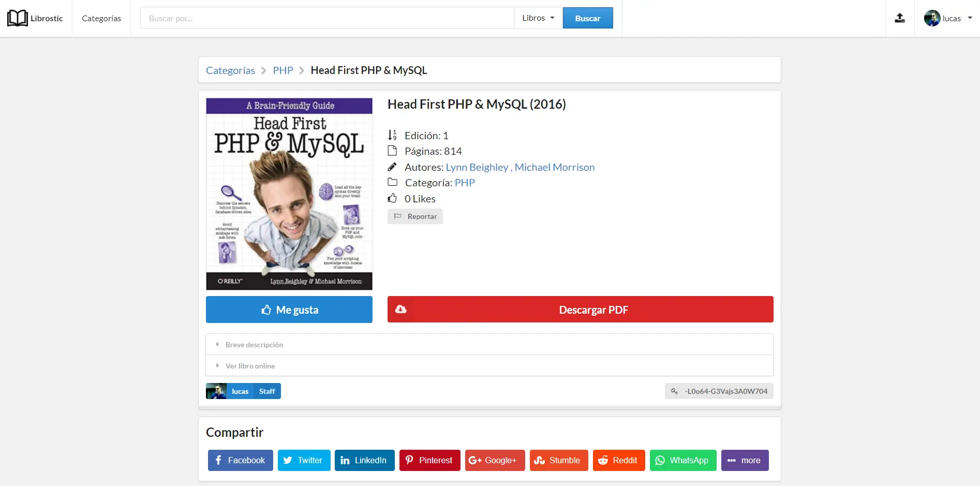Click the pencil icon beside Autores
This screenshot has height=486, width=980.
click(393, 167)
